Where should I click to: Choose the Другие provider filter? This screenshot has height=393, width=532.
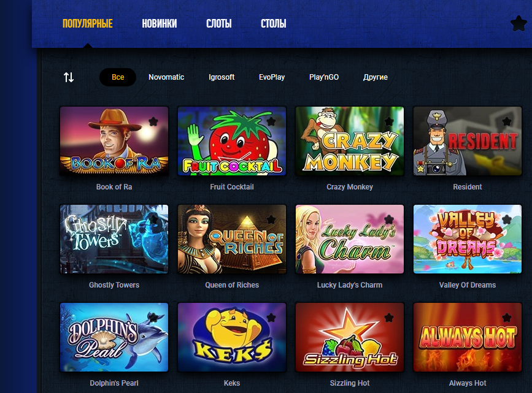point(376,77)
